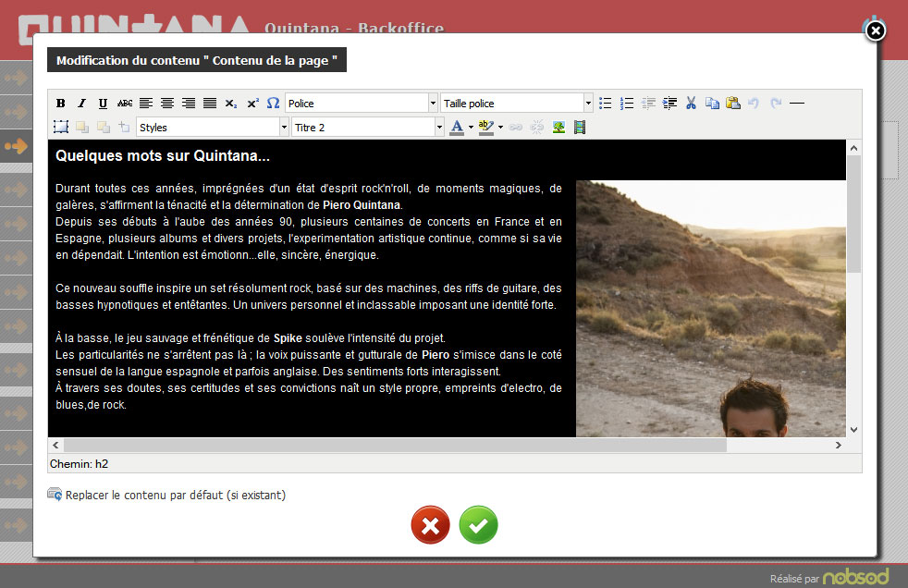Move layer forward
This screenshot has height=588, width=908.
pos(82,127)
